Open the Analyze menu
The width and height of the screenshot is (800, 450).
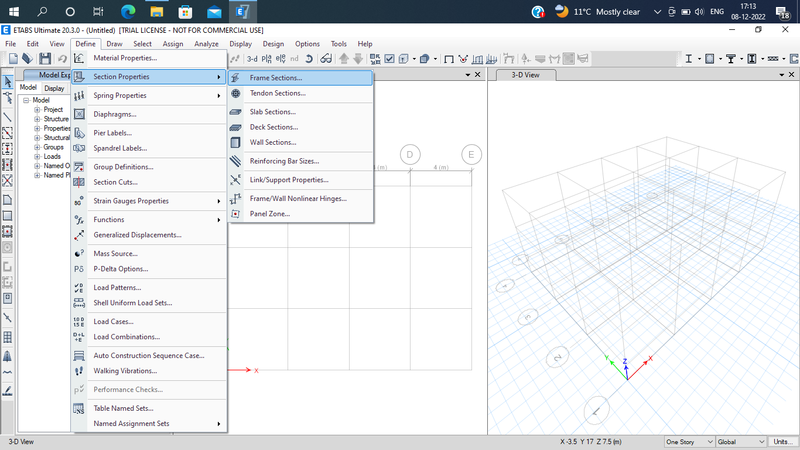point(206,44)
